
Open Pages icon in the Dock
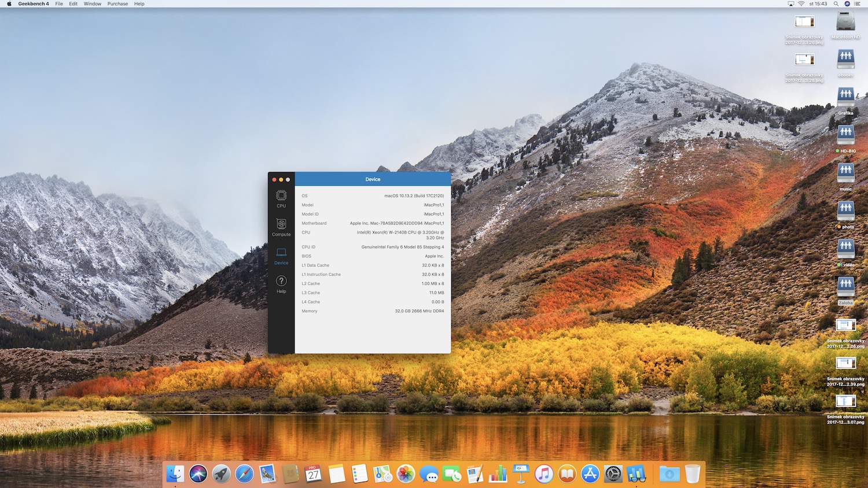coord(475,474)
